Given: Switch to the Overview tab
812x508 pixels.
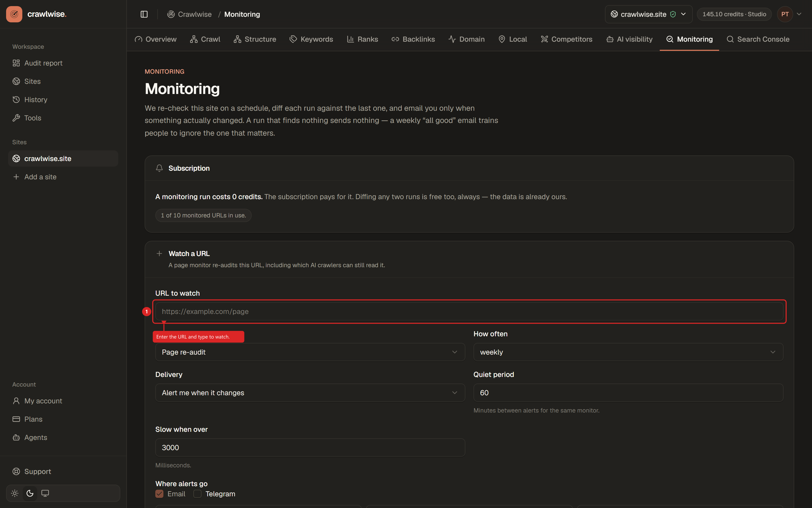Looking at the screenshot, I should 156,39.
